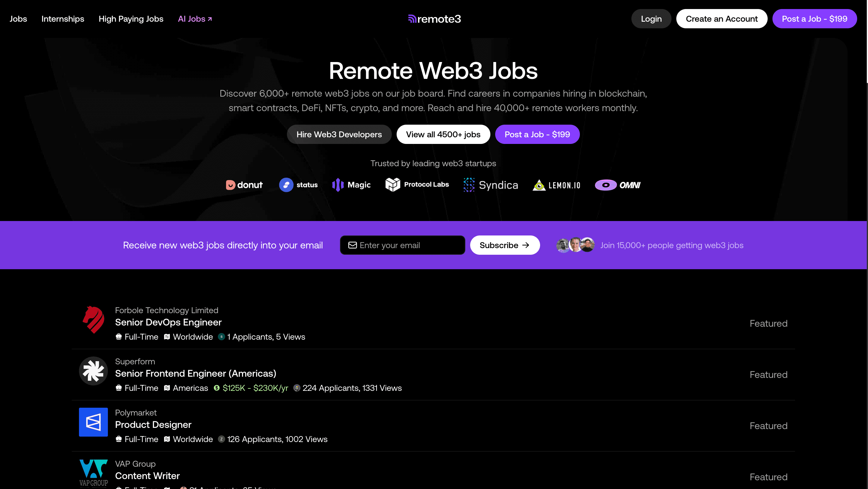The height and width of the screenshot is (489, 868).
Task: Click '126 Applicants, 1002 Views' text
Action: pos(277,439)
